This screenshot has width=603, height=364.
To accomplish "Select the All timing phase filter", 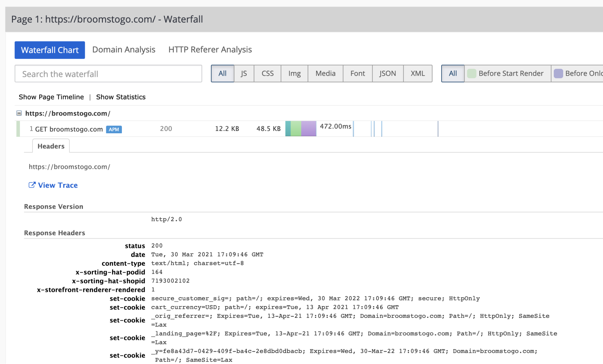I will [x=453, y=74].
